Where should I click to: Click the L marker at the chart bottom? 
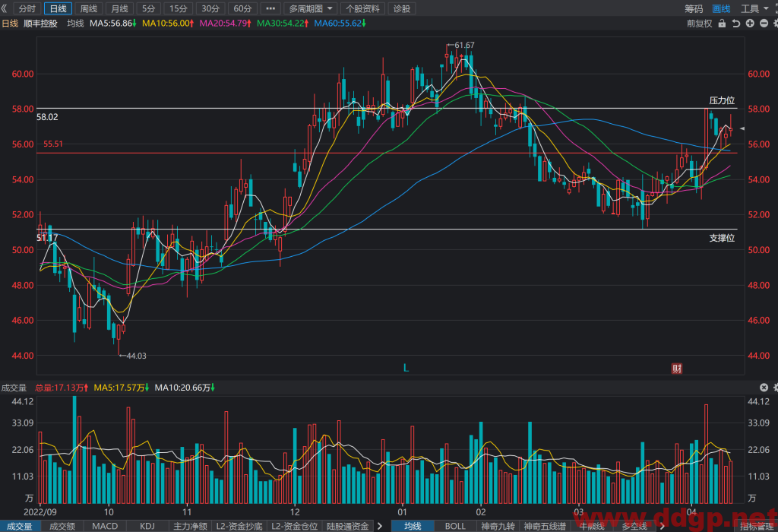point(406,369)
